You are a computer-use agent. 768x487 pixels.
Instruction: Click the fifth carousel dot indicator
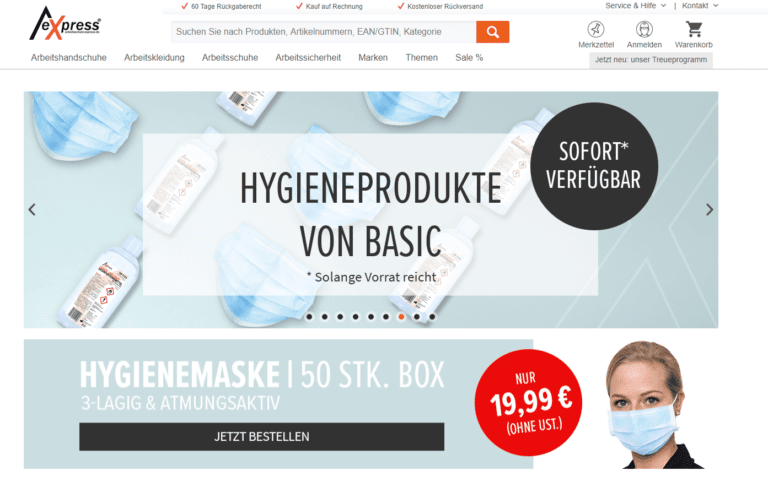tap(371, 317)
